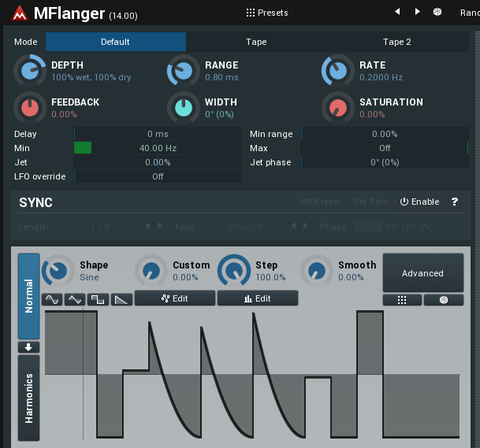Select square wave shape icon

pos(98,300)
